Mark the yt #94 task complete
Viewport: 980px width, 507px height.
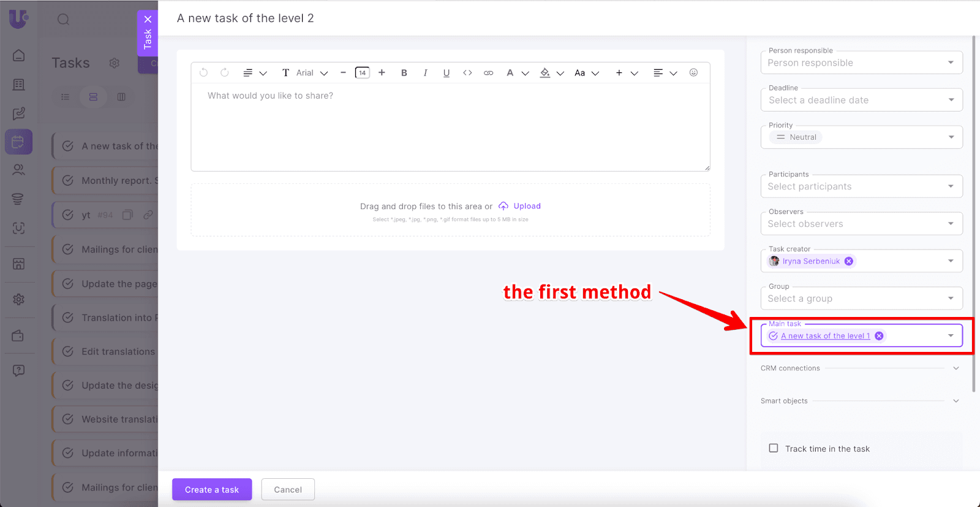[x=69, y=215]
